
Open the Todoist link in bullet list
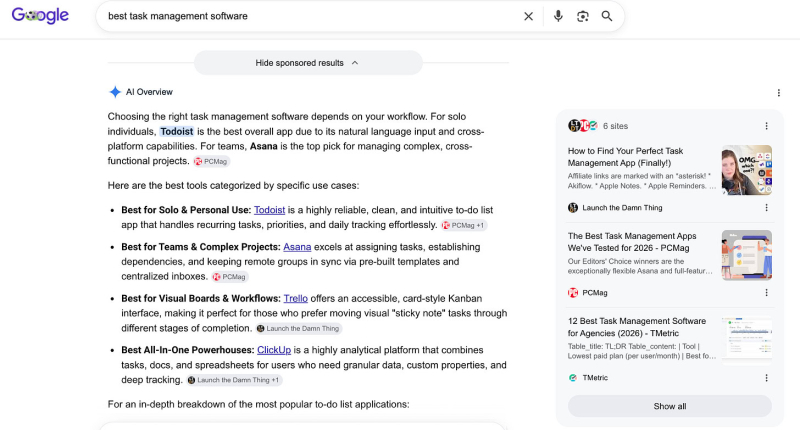(x=269, y=210)
